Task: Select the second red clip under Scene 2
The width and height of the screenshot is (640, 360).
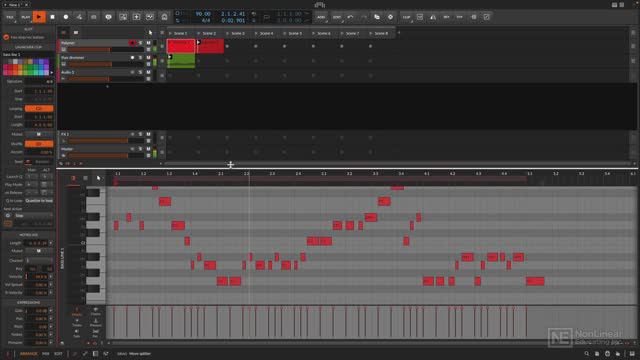Action: point(210,46)
